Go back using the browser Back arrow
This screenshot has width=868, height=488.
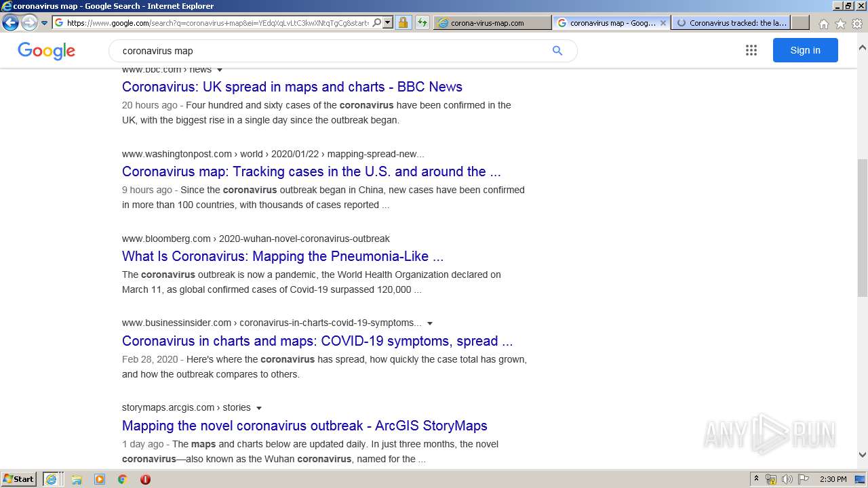(x=10, y=22)
